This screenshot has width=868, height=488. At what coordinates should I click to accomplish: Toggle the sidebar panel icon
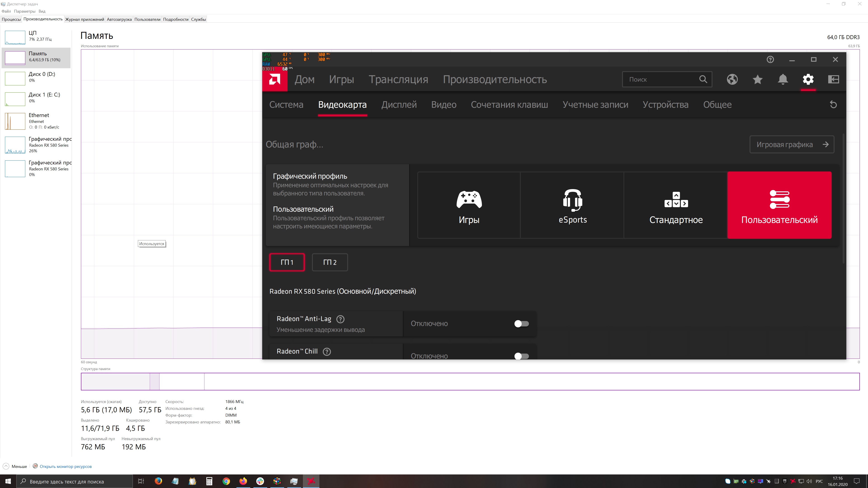pyautogui.click(x=833, y=80)
